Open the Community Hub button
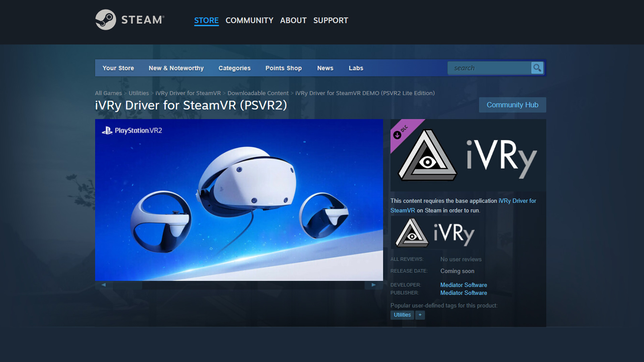Image resolution: width=644 pixels, height=362 pixels. point(512,105)
